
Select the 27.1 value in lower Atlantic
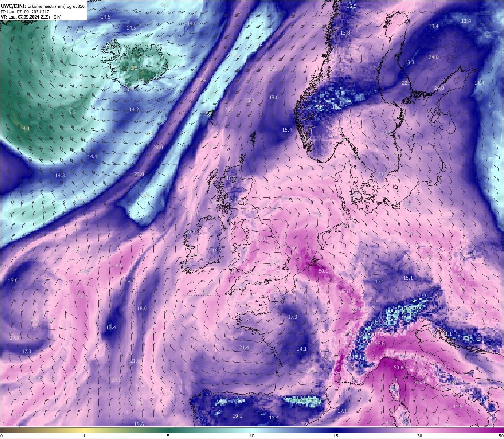pos(116,380)
